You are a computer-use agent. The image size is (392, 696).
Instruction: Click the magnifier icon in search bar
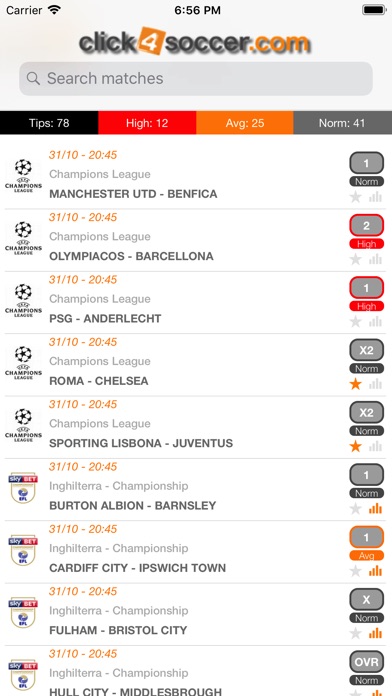pyautogui.click(x=33, y=79)
